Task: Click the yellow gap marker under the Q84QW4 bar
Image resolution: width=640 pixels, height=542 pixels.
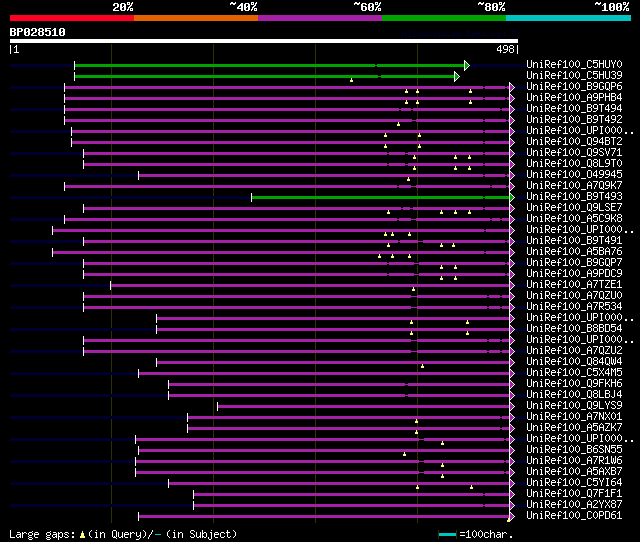Action: pyautogui.click(x=422, y=366)
